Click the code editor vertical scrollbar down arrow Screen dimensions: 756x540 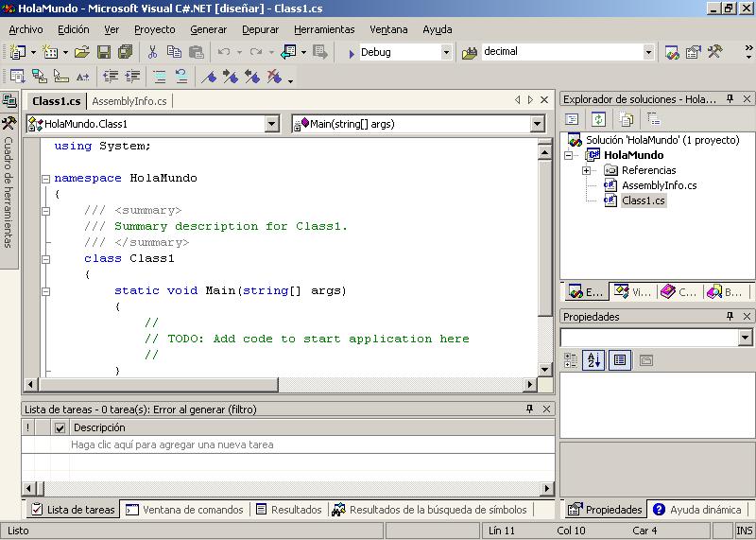click(x=544, y=369)
